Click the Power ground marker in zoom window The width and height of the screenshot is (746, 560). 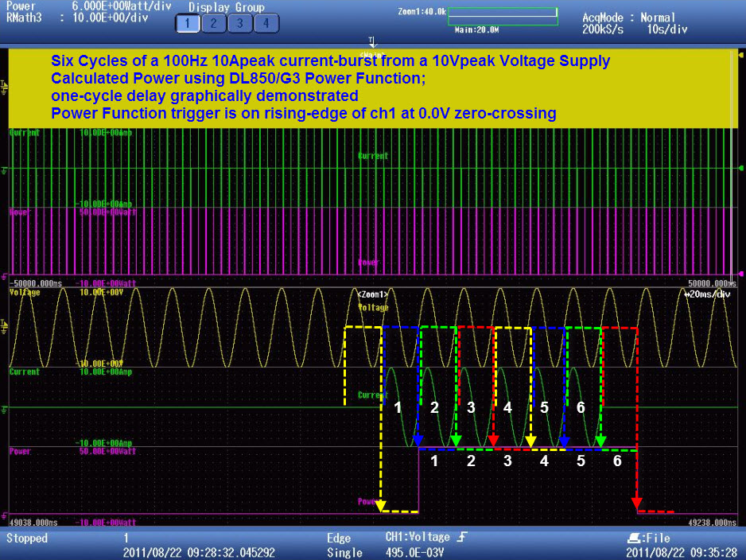coord(4,514)
